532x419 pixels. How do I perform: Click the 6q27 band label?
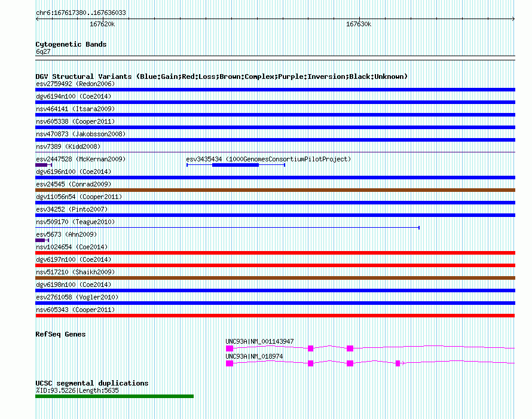[43, 51]
